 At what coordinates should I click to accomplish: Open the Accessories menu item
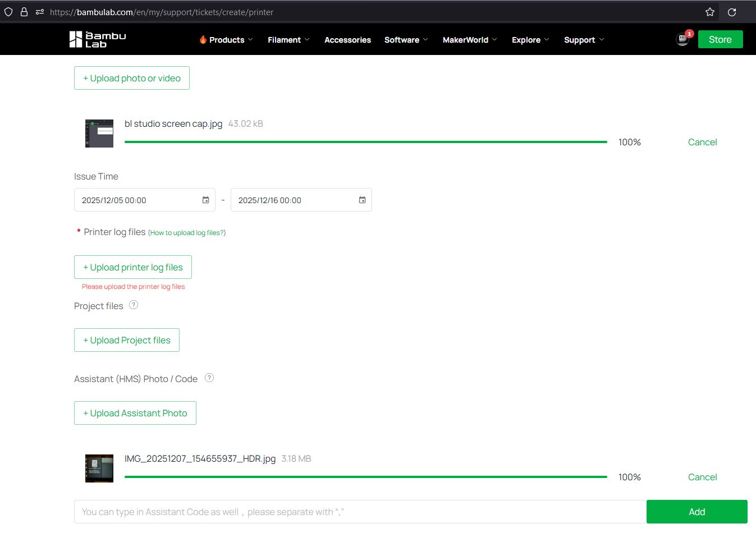tap(347, 40)
